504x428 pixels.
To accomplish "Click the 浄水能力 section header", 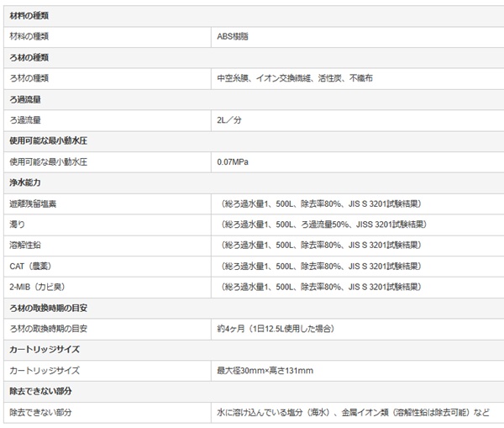I will coord(25,182).
